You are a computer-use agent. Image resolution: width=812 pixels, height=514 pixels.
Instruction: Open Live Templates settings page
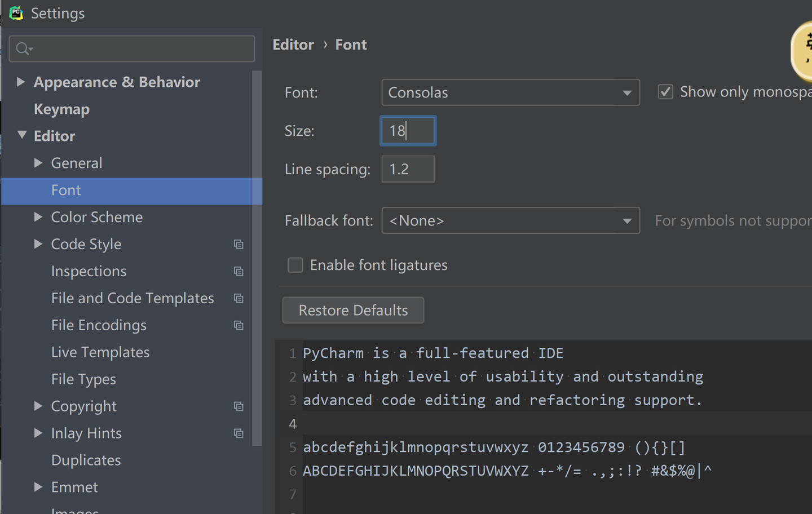click(x=100, y=352)
